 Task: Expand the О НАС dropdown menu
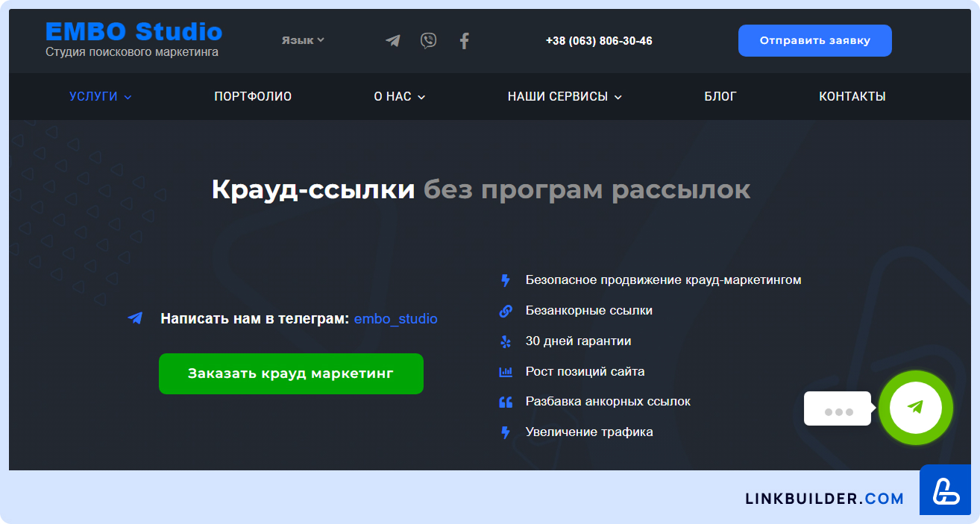[400, 97]
